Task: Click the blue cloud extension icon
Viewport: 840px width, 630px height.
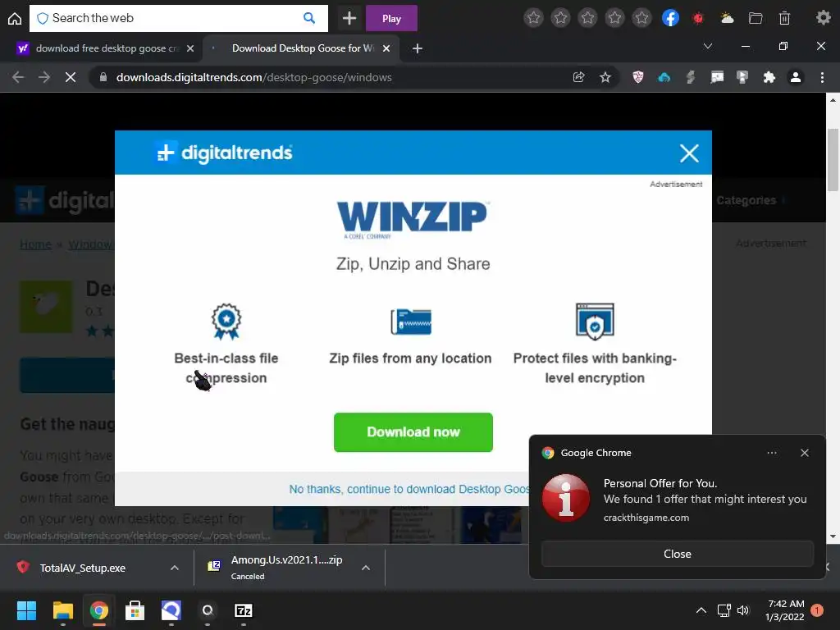Action: point(664,77)
